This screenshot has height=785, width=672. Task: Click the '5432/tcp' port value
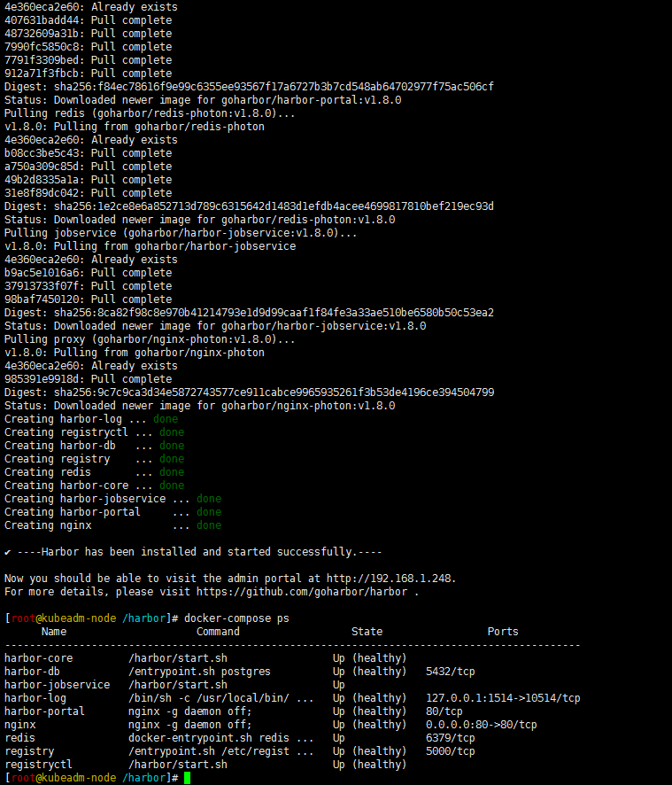pyautogui.click(x=451, y=672)
